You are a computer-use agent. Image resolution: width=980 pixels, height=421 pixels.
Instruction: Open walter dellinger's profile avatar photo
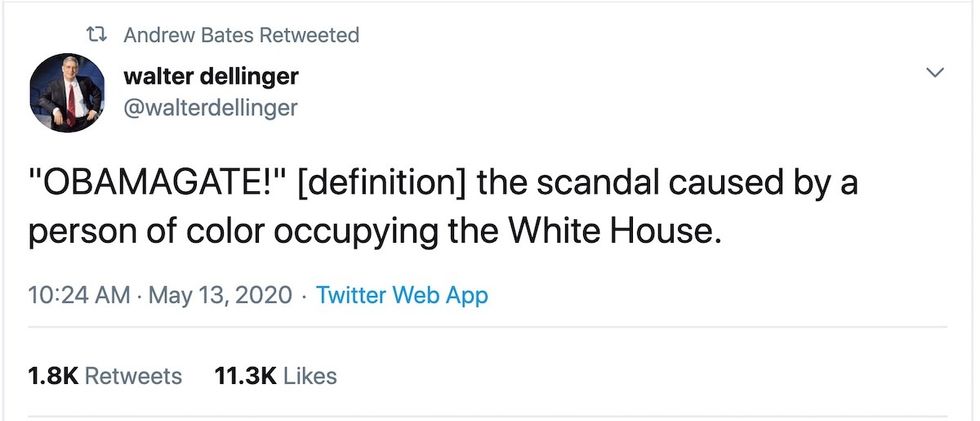tap(67, 93)
